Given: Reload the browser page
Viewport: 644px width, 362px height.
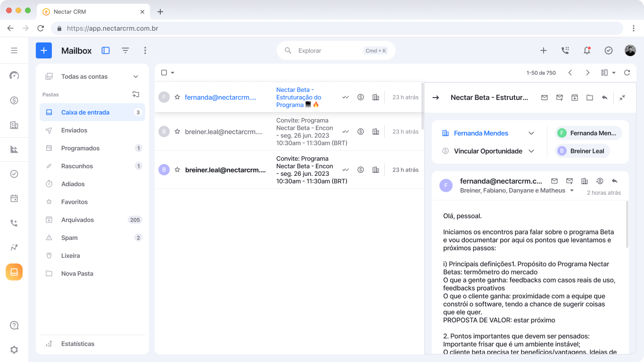Looking at the screenshot, I should 41,28.
